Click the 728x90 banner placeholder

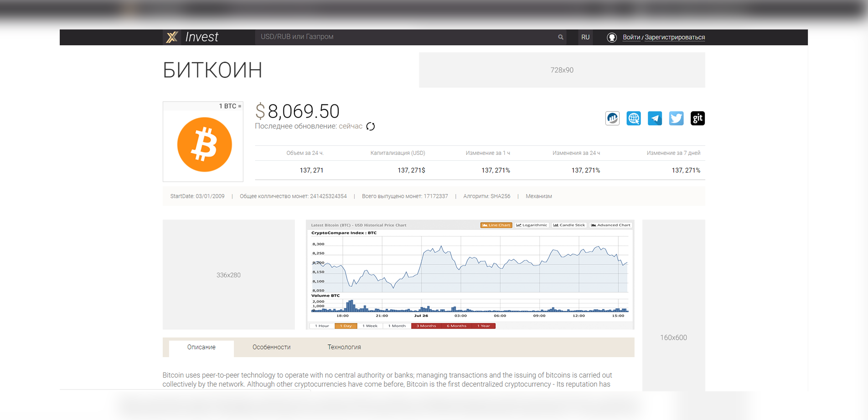[x=562, y=70]
